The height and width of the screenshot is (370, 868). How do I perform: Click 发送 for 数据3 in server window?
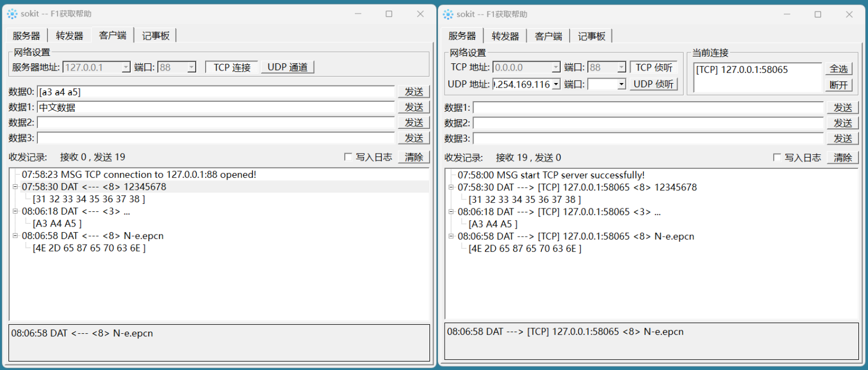click(843, 138)
